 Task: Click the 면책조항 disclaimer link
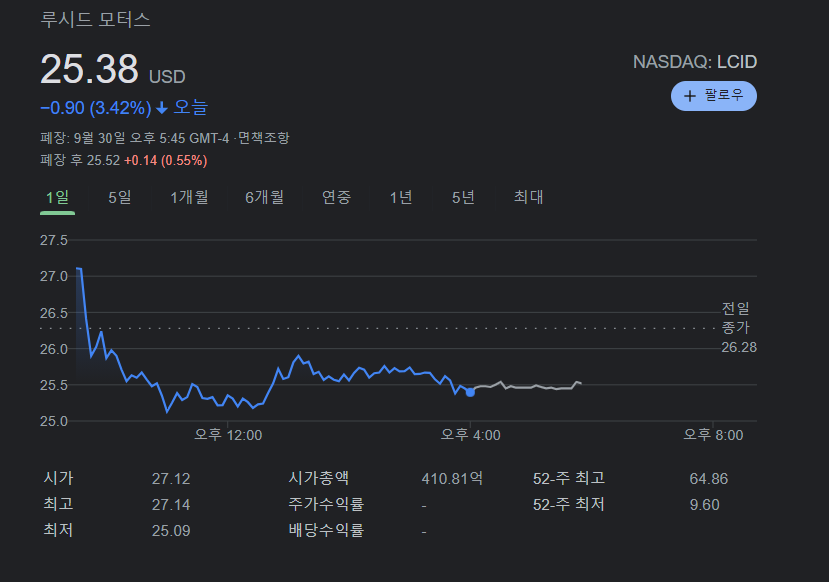tap(263, 138)
